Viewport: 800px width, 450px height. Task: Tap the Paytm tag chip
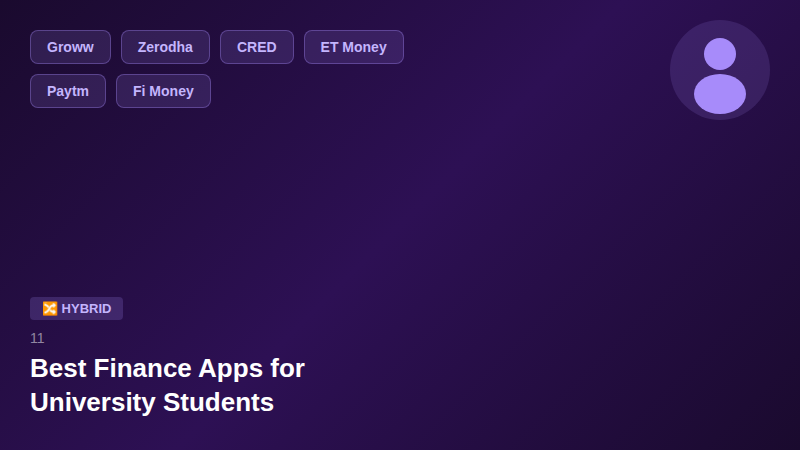click(x=68, y=91)
